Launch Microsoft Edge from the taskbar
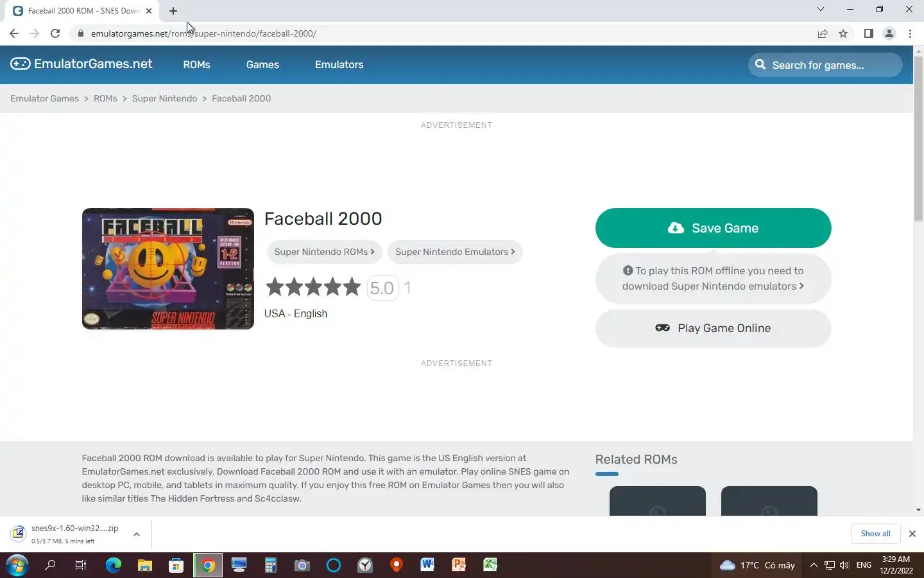Image resolution: width=924 pixels, height=578 pixels. [x=114, y=565]
